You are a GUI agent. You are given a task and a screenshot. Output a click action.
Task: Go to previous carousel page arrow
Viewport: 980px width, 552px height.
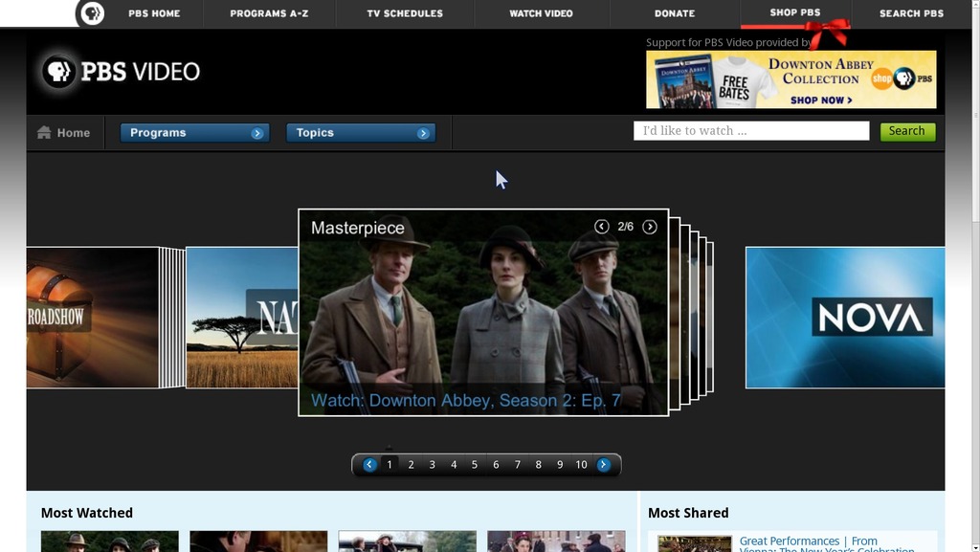[369, 465]
